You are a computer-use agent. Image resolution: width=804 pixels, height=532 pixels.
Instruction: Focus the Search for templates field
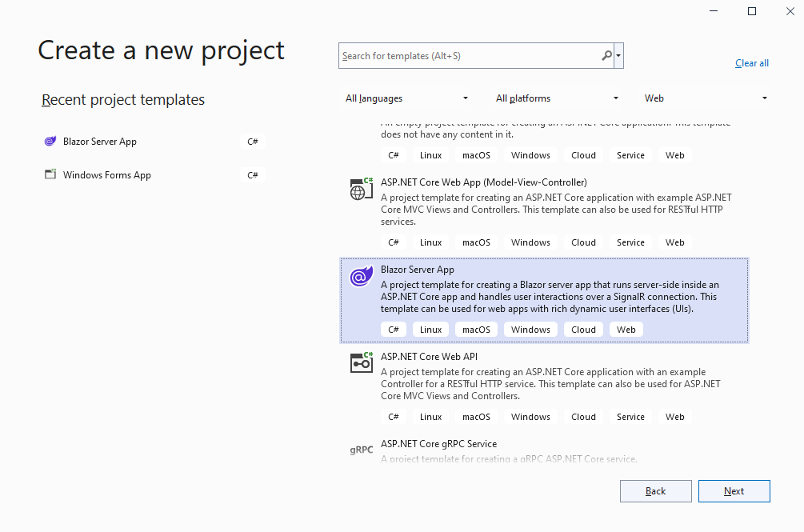tap(468, 56)
